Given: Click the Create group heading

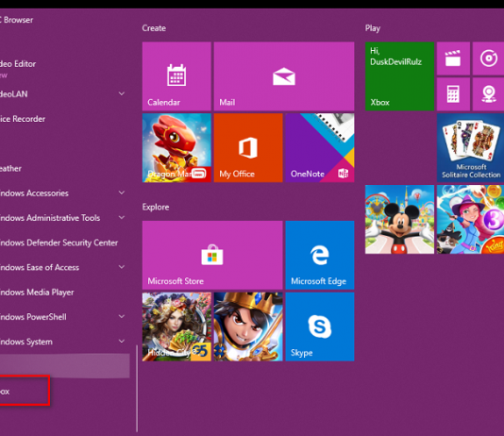Looking at the screenshot, I should [154, 28].
